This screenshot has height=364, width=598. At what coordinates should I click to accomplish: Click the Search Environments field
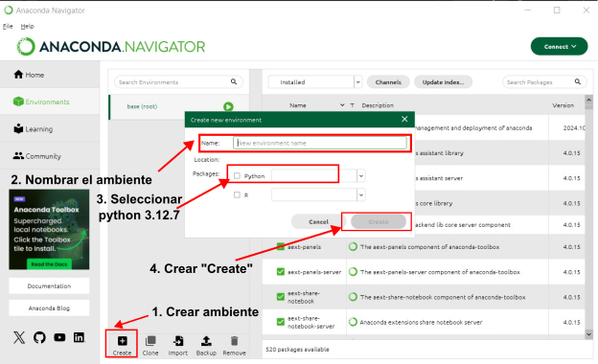pos(178,82)
